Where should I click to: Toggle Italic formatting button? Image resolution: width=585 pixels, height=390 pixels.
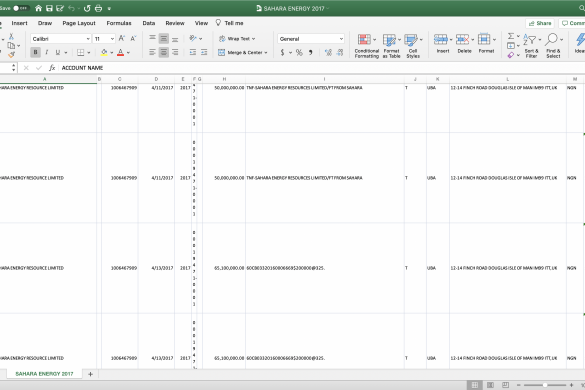[47, 52]
